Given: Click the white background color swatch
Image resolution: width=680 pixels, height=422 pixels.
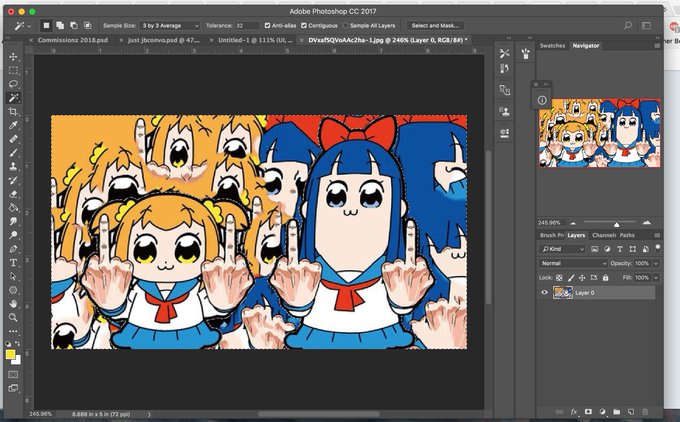Looking at the screenshot, I should [17, 361].
